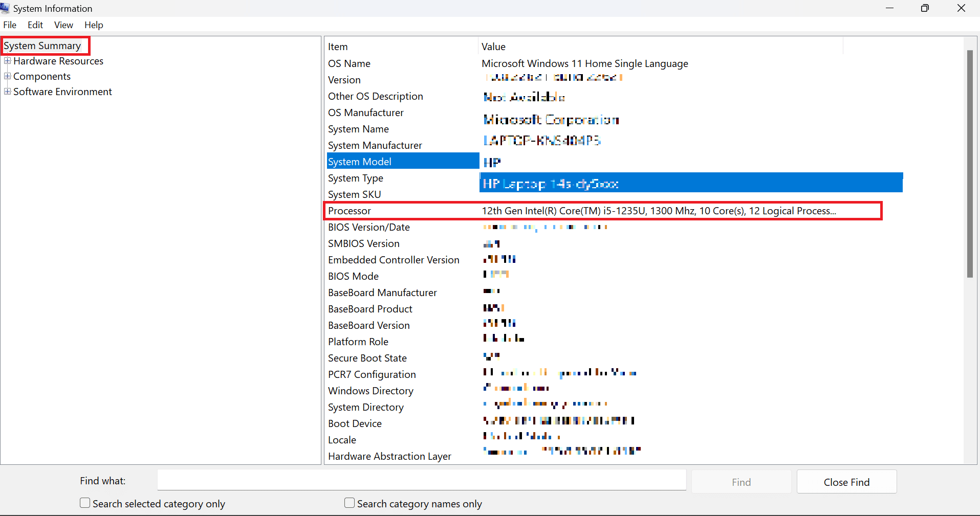Select the BaseBoard Manufacturer row
This screenshot has width=980, height=516.
[x=614, y=293]
